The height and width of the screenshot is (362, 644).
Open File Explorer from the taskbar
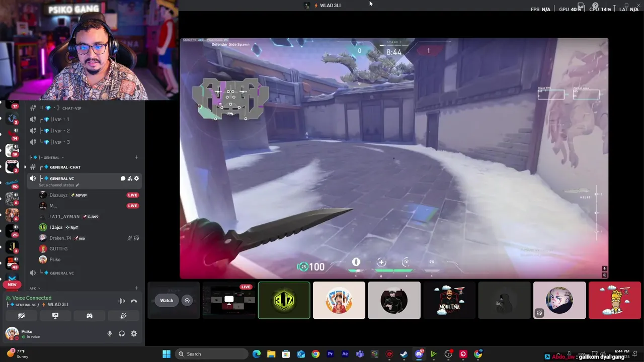271,354
